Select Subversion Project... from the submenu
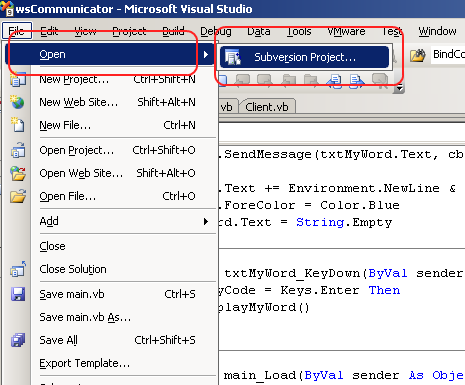 [304, 57]
